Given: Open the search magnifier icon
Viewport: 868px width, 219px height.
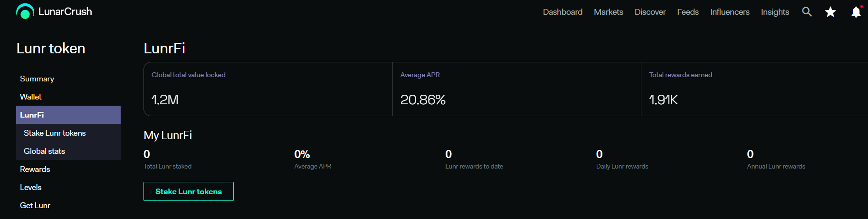Looking at the screenshot, I should coord(807,11).
